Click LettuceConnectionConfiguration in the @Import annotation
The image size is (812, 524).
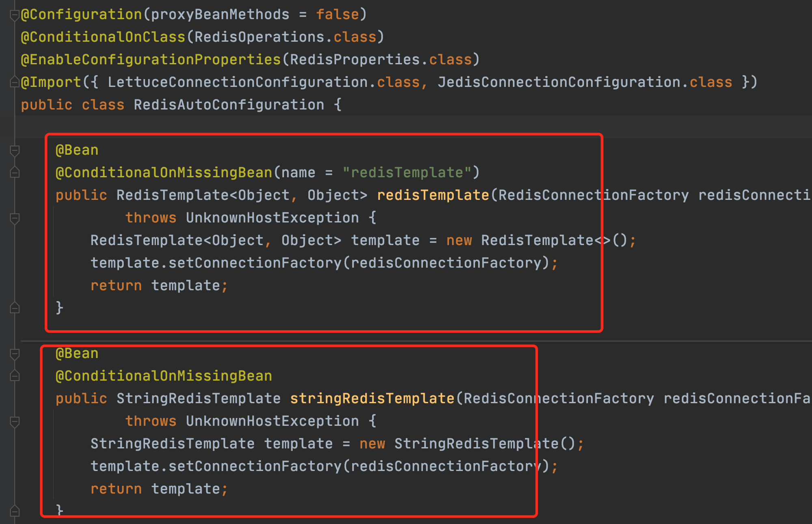point(238,82)
